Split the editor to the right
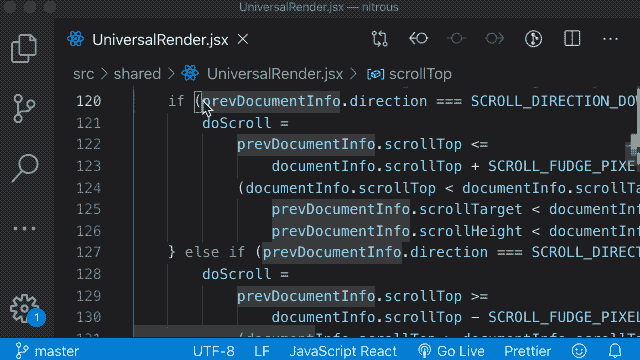 [x=572, y=39]
